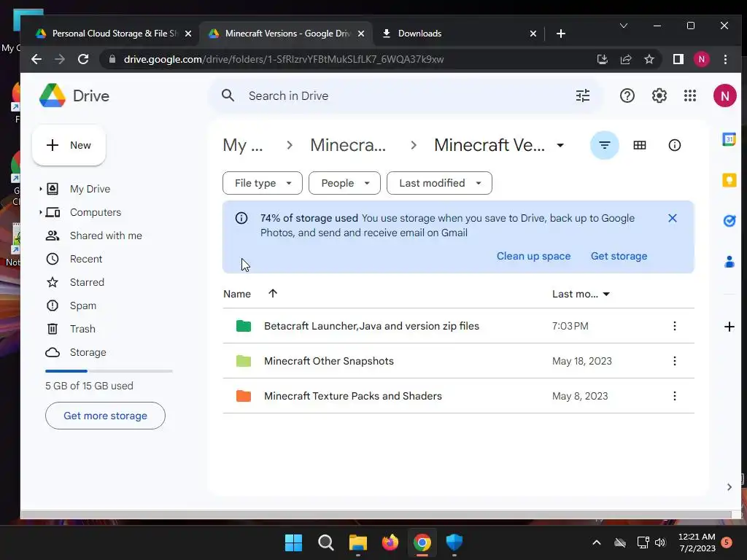This screenshot has height=560, width=747.
Task: Install Google Drive app icon in address bar
Action: coord(602,60)
